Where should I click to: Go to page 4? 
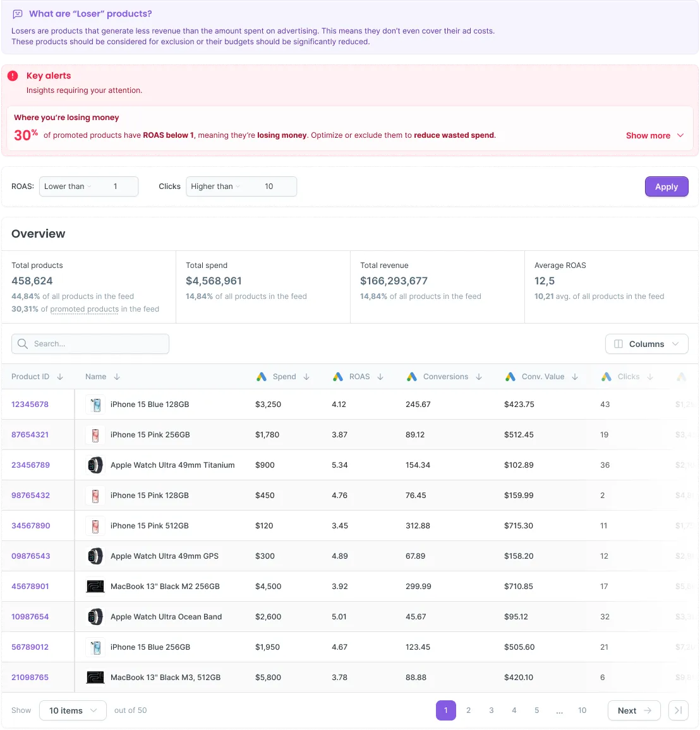(x=514, y=710)
